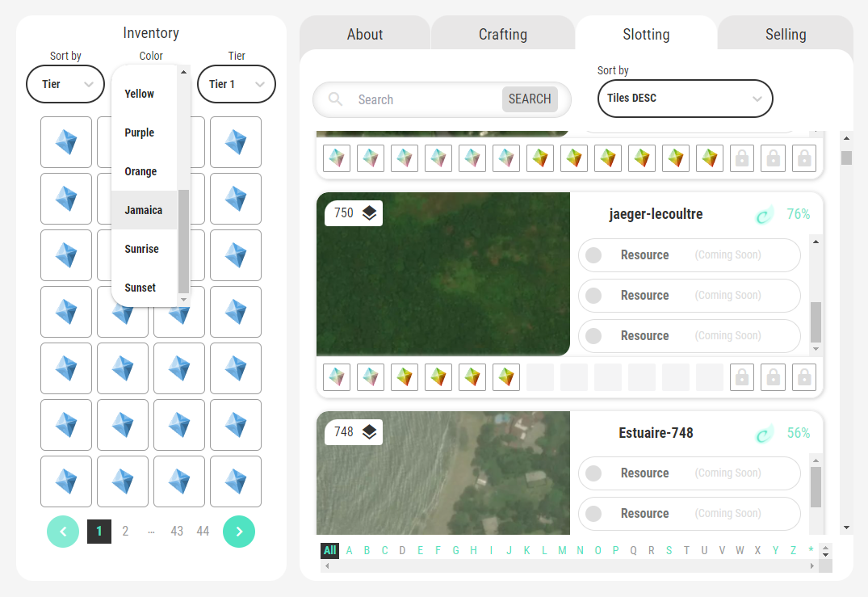This screenshot has width=868, height=597.
Task: Click Color list scroll up arrow
Action: (x=184, y=72)
